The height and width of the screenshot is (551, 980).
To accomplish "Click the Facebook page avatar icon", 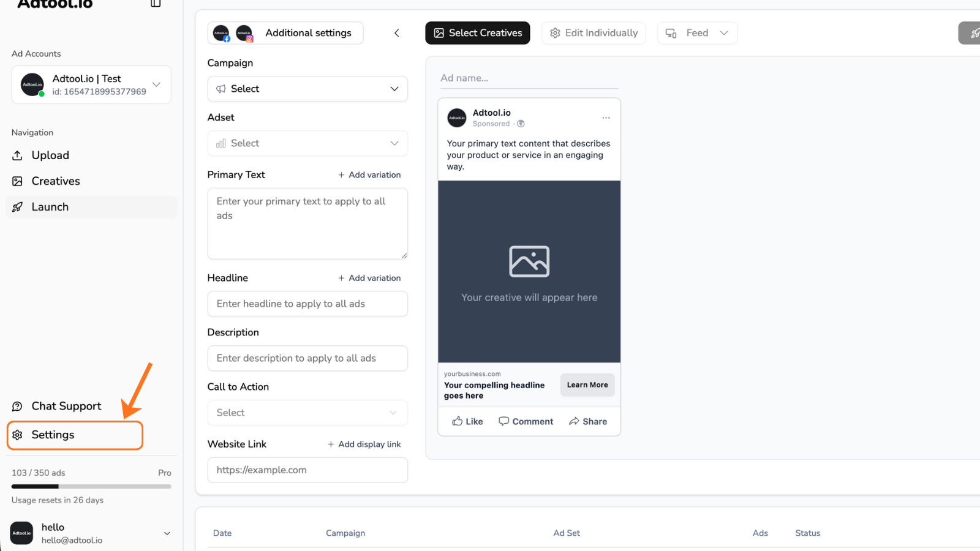I will coord(222,33).
